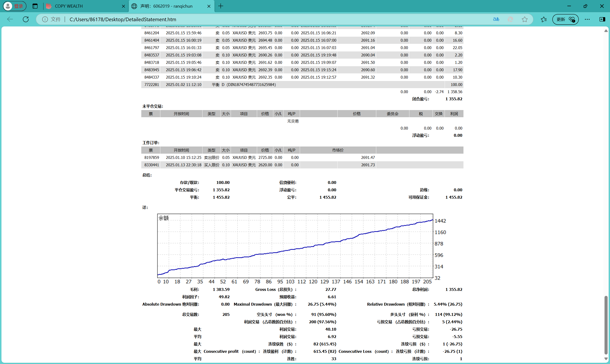This screenshot has height=364, width=610.
Task: Select ticket number 8461204
Action: click(x=152, y=33)
